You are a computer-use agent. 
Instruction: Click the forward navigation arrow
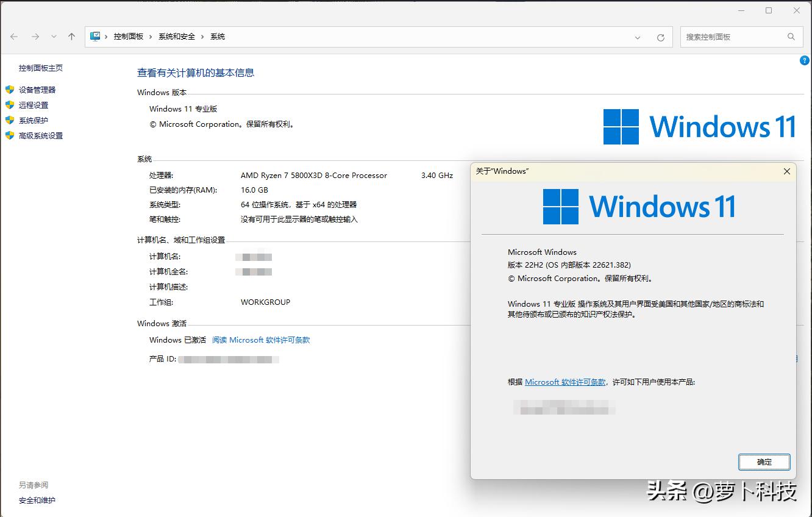35,37
